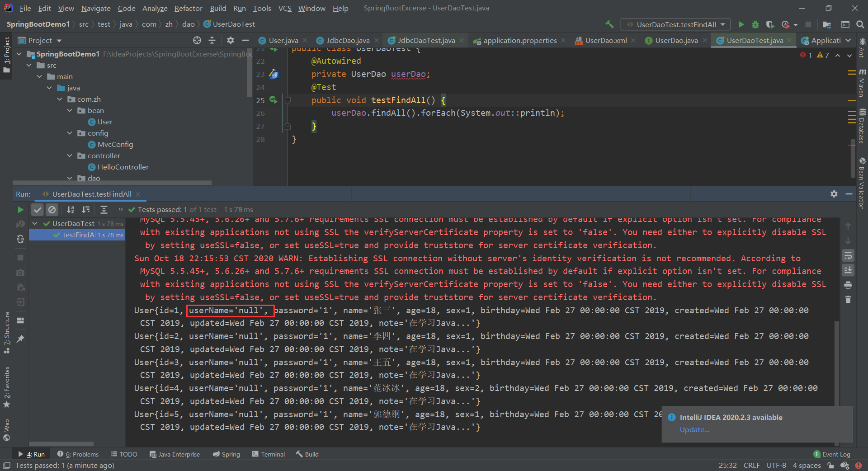Open Project panel settings gear

point(231,40)
